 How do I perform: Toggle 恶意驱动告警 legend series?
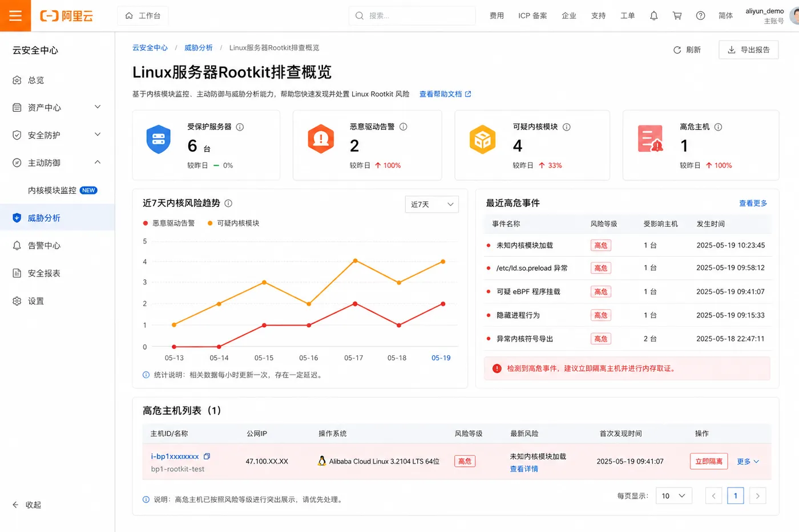[x=169, y=224]
